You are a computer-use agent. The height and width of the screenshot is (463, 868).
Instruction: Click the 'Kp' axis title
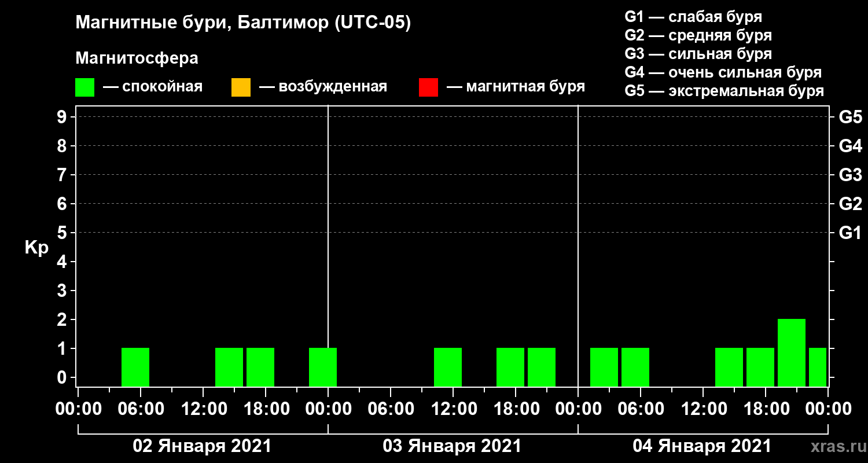pyautogui.click(x=36, y=248)
